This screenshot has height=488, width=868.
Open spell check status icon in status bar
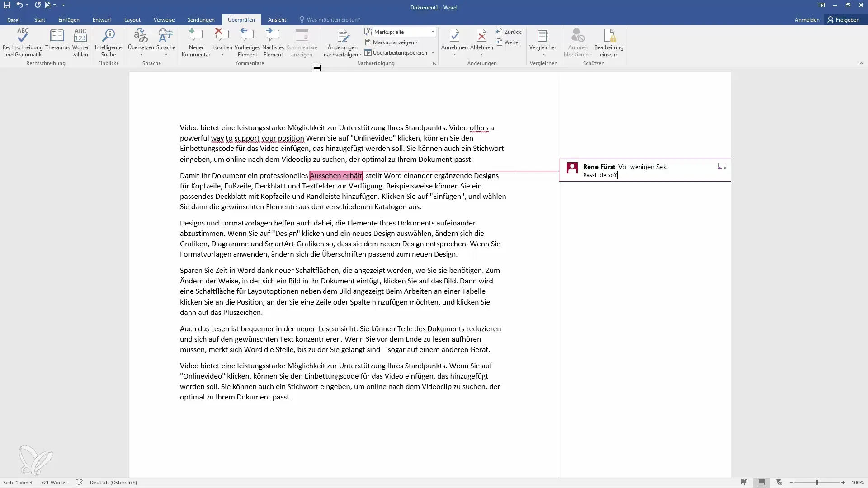[x=79, y=483]
